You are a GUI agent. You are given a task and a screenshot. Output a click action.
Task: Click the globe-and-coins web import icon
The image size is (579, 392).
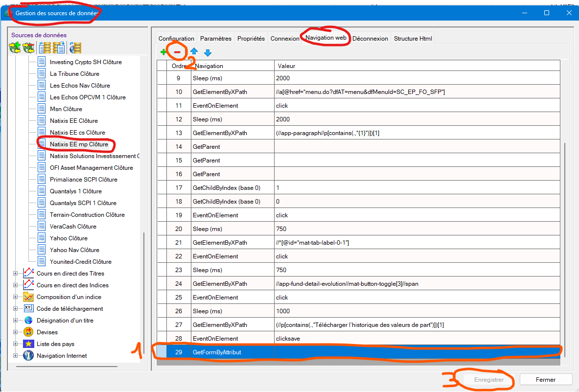tap(75, 47)
